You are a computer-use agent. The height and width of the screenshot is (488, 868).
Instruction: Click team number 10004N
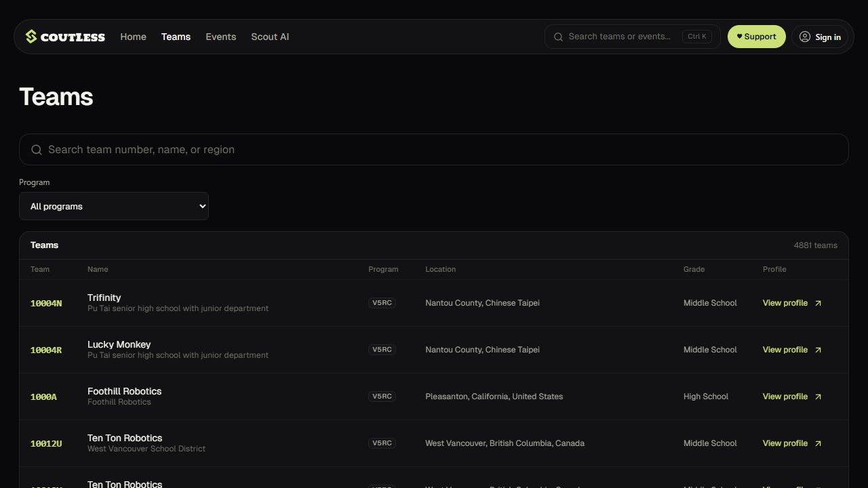(x=46, y=303)
